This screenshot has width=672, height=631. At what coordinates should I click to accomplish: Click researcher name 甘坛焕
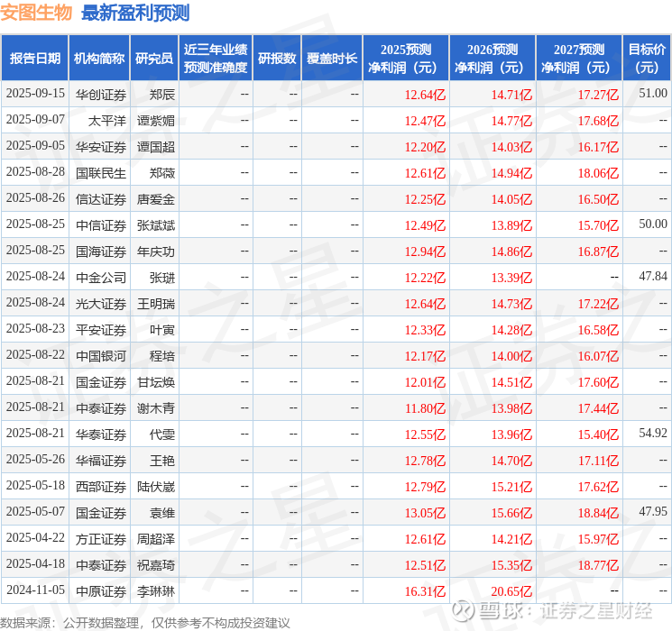click(155, 381)
